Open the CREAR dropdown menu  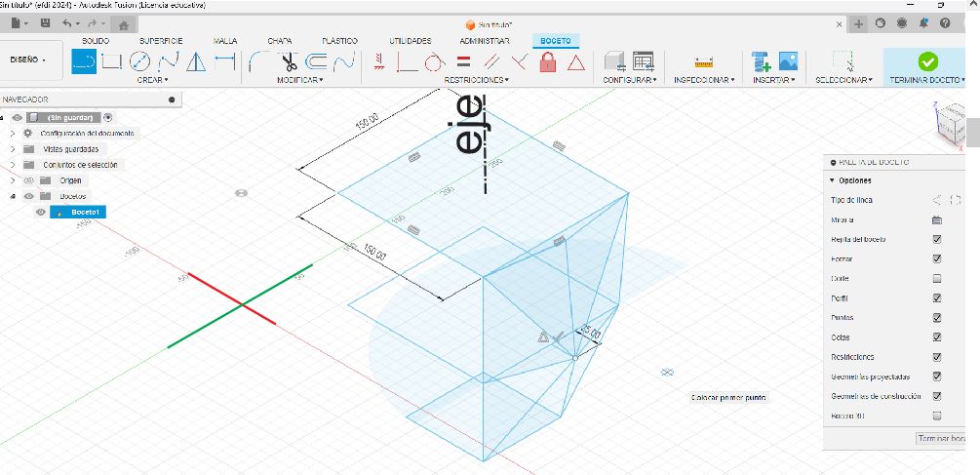click(152, 80)
